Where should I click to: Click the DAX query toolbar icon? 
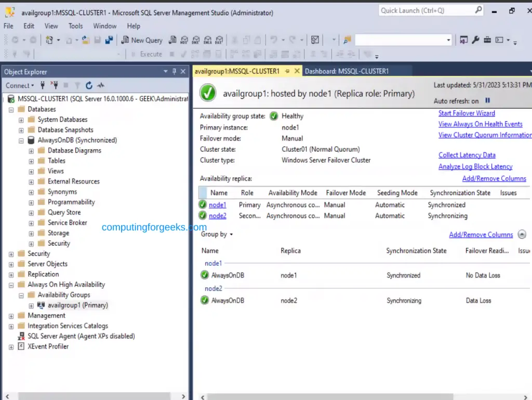pyautogui.click(x=219, y=40)
